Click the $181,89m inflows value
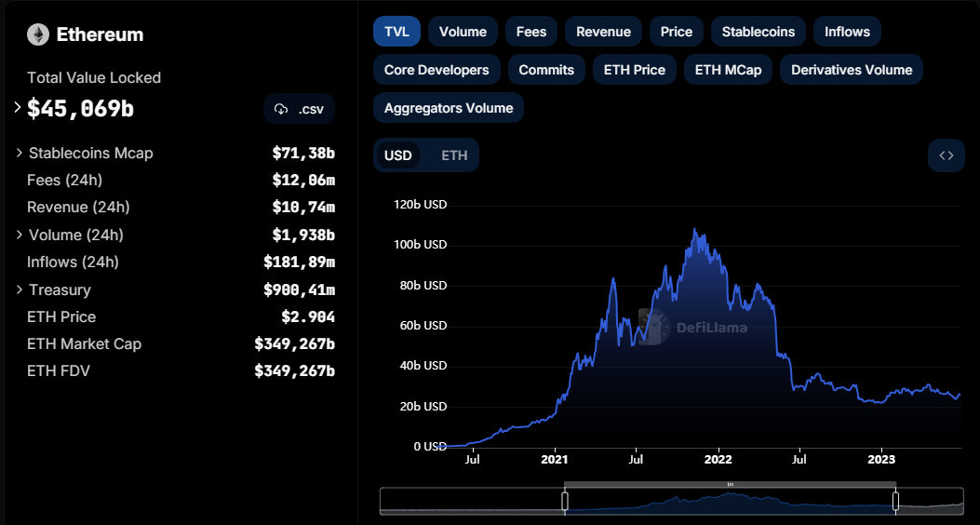 [x=300, y=262]
